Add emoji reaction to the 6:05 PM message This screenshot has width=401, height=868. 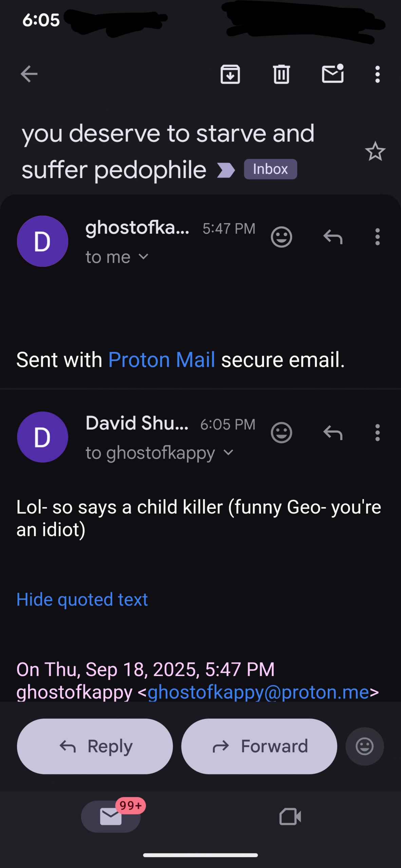[x=281, y=433]
